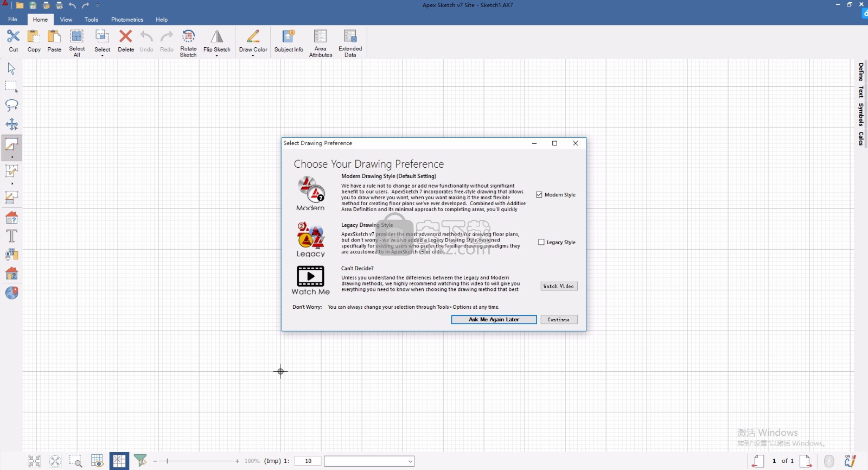Click the zoom extents arrows-inward icon
The width and height of the screenshot is (868, 470).
34,461
